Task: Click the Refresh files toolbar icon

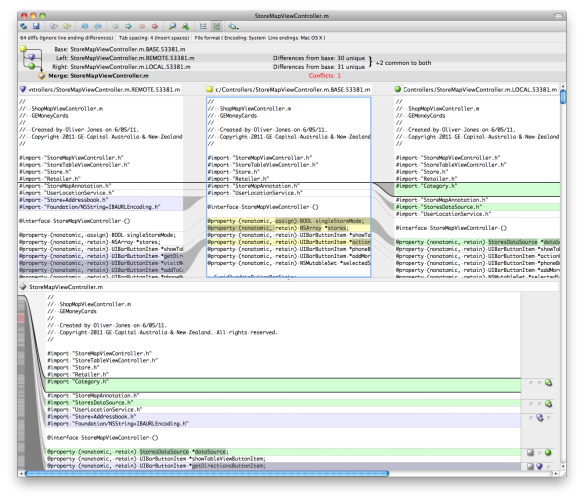Action: pos(24,26)
